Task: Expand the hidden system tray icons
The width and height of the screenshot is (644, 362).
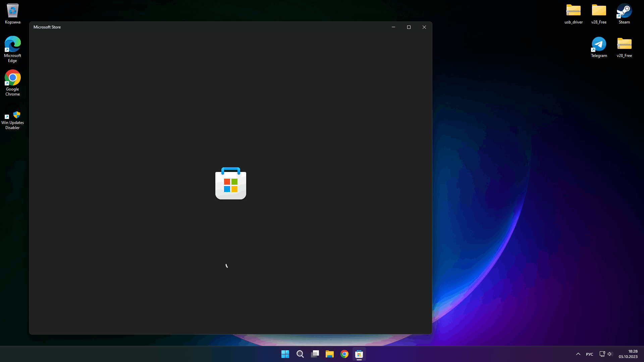Action: pyautogui.click(x=578, y=354)
